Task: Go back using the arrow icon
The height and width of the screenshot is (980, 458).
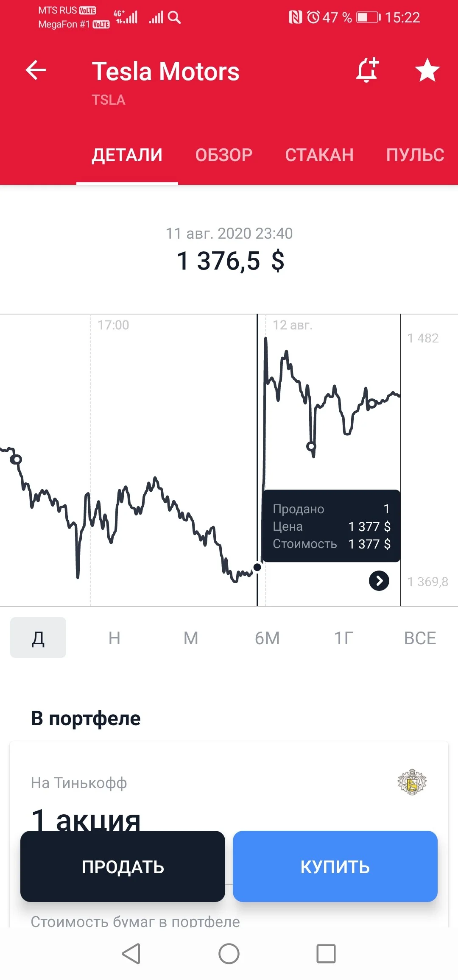Action: [36, 70]
